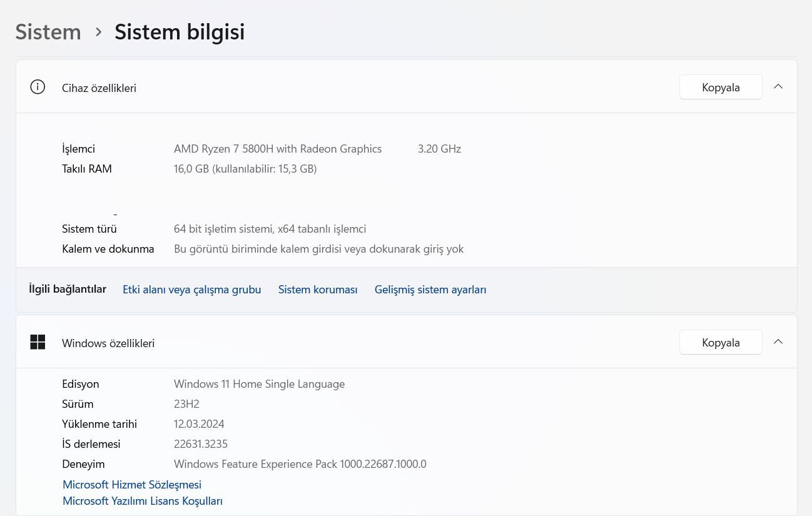Click the info icon beside Cihaz özellikleri
812x516 pixels.
tap(38, 87)
